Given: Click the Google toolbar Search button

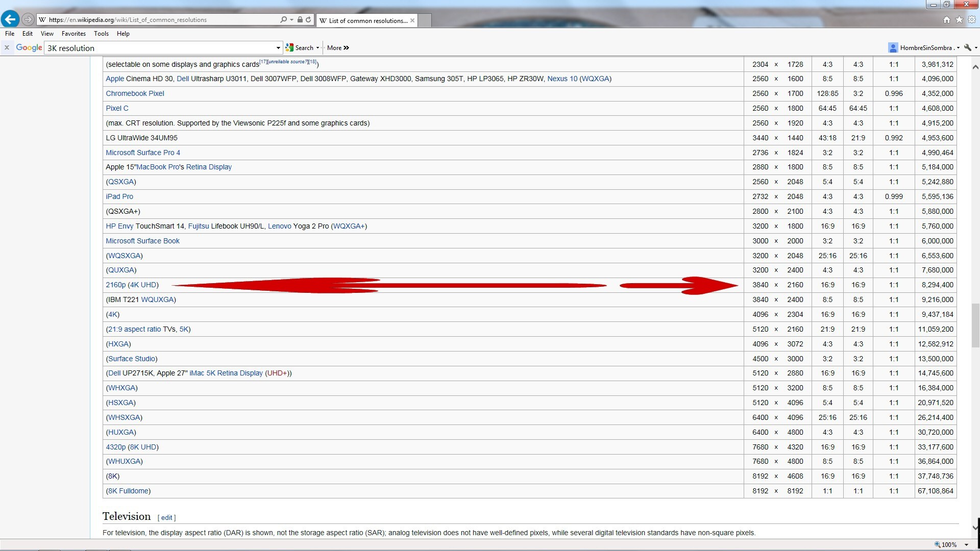Looking at the screenshot, I should (x=300, y=48).
